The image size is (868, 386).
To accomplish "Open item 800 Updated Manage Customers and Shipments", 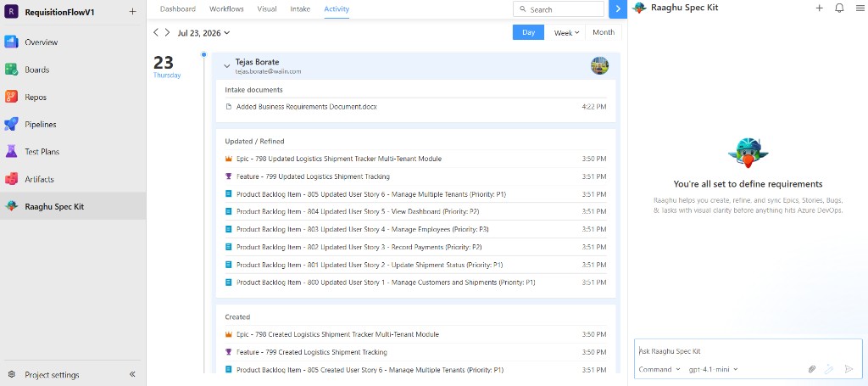I will [x=415, y=283].
